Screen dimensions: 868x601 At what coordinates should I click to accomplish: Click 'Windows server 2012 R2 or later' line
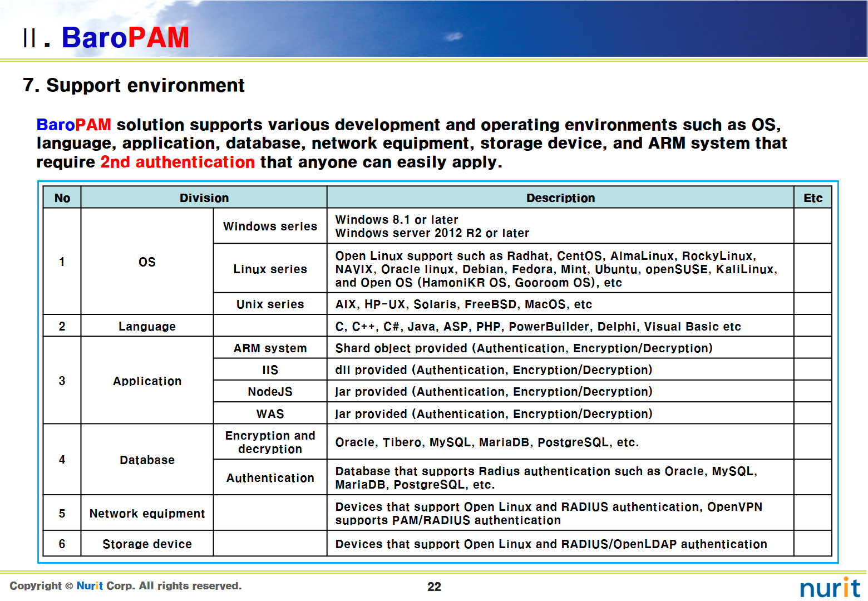(x=432, y=233)
